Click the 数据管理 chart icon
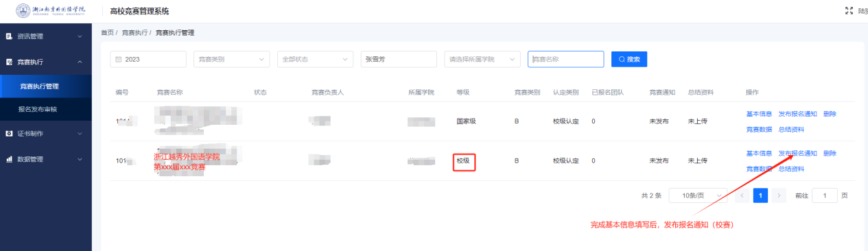868x251 pixels. 10,159
